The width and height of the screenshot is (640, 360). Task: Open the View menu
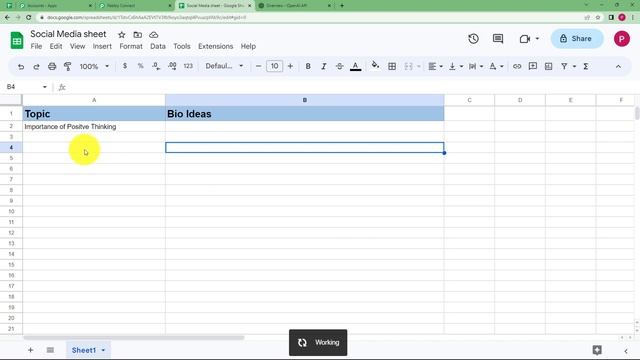[x=78, y=47]
